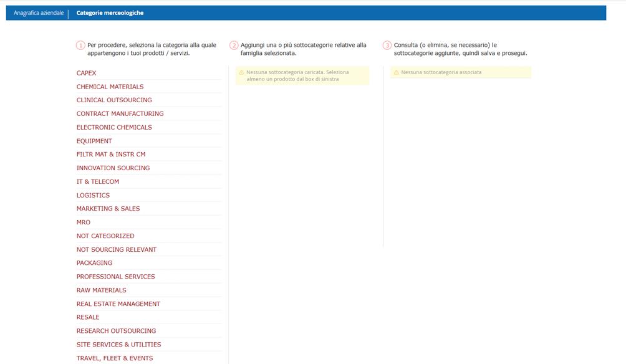Click the RESALE category

(x=88, y=317)
